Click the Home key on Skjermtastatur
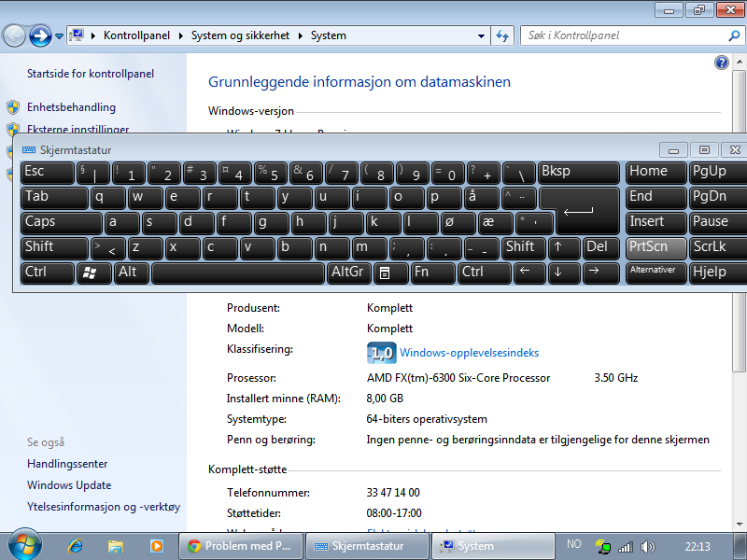 [656, 173]
